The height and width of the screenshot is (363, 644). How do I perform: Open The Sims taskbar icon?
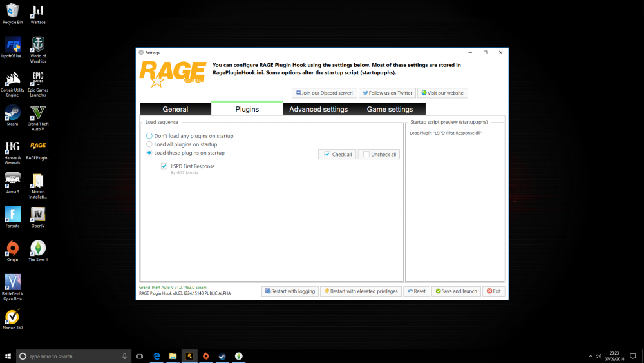pos(239,356)
